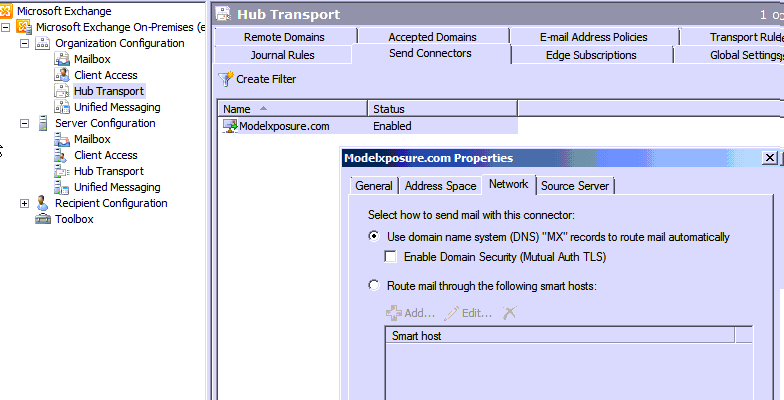Select Network tab in Properties dialog
Screen dimensions: 784x400
click(508, 184)
